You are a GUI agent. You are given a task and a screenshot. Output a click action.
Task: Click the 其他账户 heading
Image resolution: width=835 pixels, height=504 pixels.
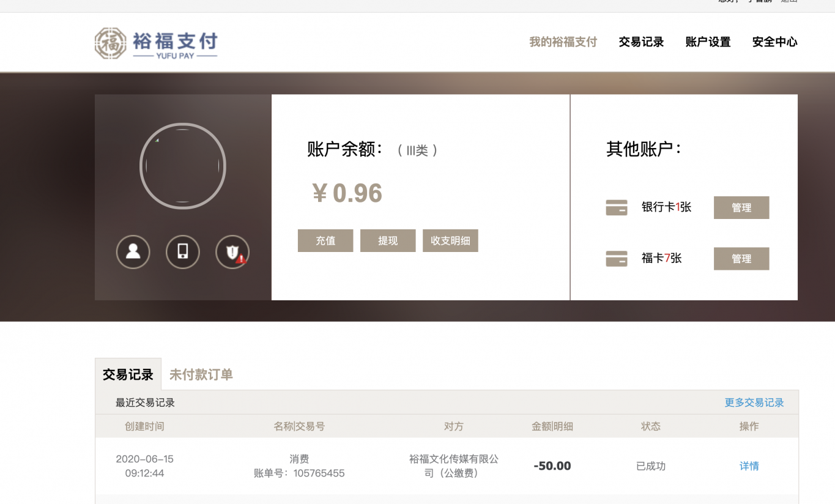pos(644,149)
